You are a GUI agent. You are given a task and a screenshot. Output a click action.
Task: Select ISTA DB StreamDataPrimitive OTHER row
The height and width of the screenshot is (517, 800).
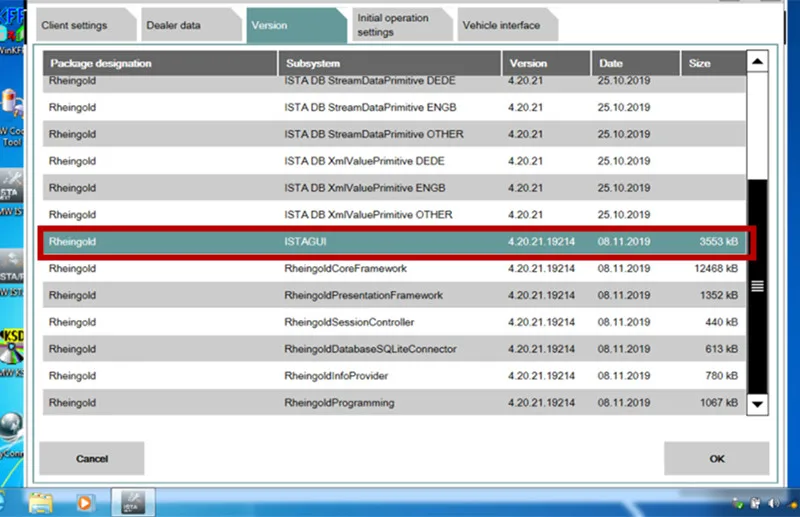pos(394,134)
